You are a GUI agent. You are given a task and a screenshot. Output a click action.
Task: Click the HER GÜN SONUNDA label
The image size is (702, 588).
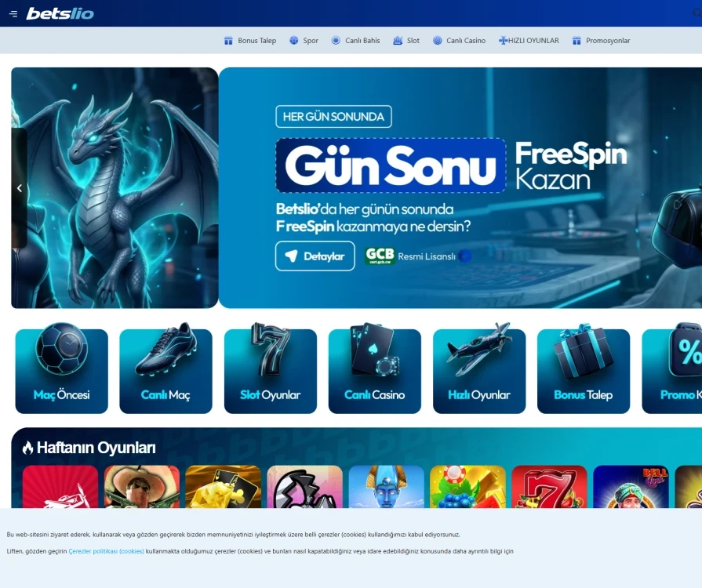tap(333, 117)
